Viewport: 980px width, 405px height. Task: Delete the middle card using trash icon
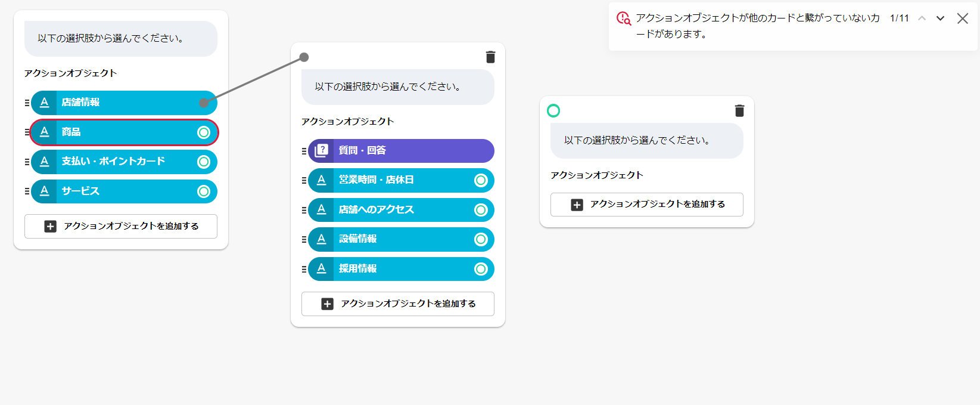490,57
